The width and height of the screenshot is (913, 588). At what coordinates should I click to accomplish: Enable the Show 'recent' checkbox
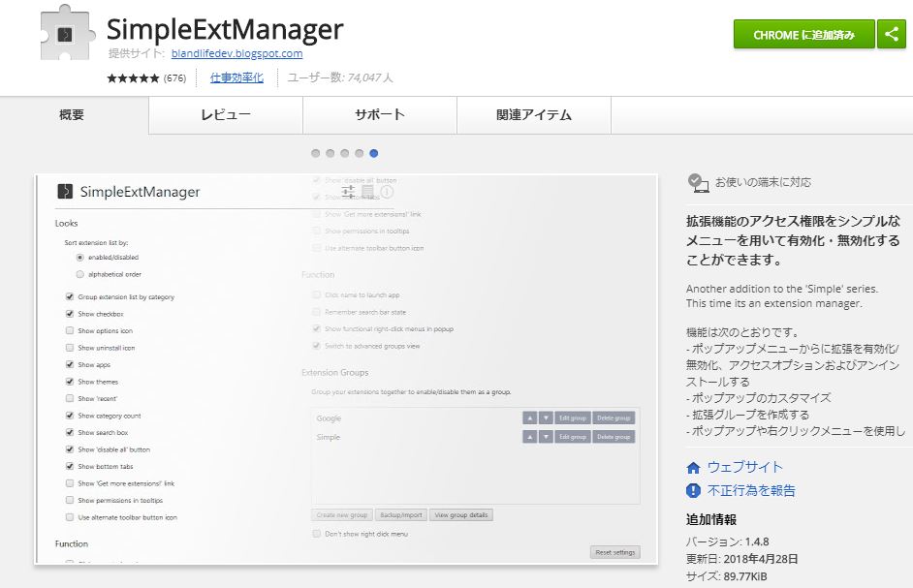[x=70, y=399]
